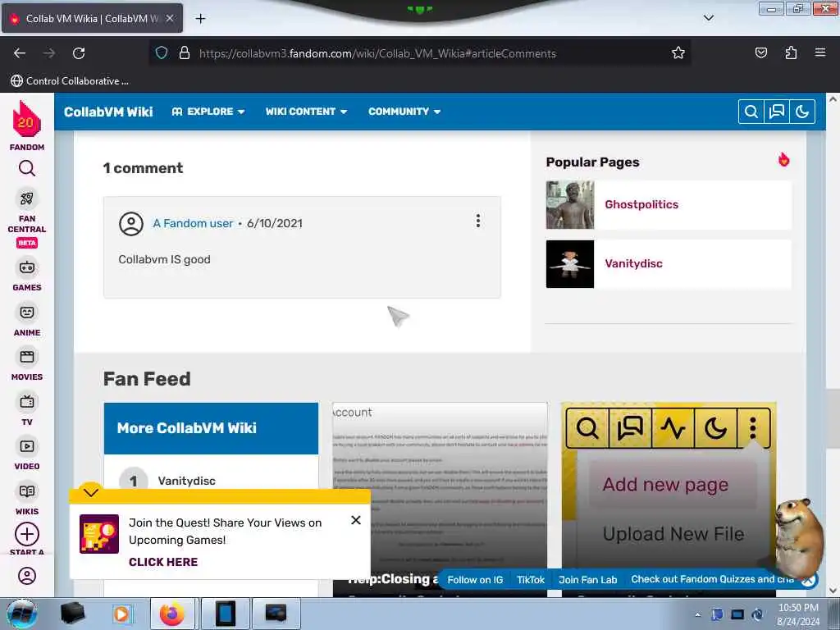Toggle dark theme moon icon
Image resolution: width=840 pixels, height=630 pixels.
click(802, 112)
